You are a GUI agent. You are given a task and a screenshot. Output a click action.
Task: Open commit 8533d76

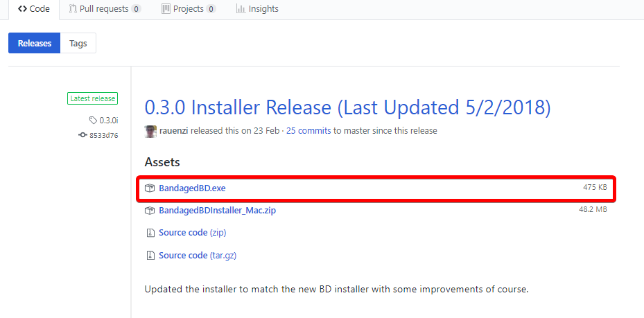coord(104,135)
